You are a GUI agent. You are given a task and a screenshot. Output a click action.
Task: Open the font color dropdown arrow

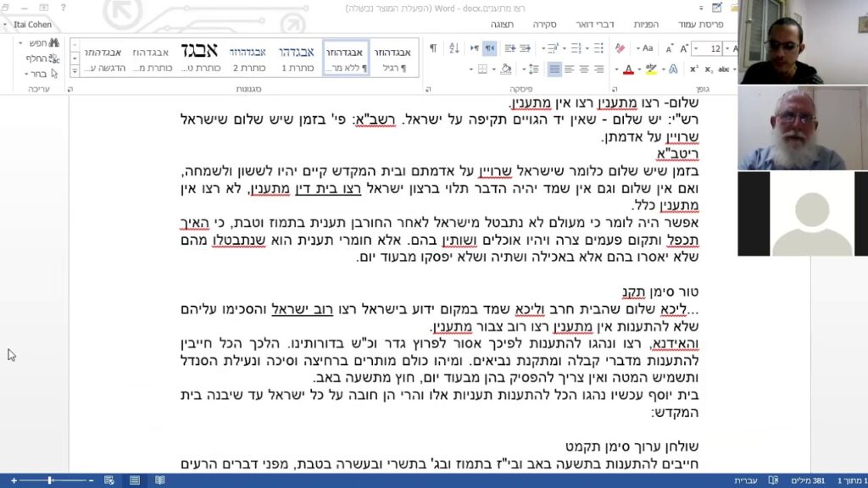(x=616, y=69)
